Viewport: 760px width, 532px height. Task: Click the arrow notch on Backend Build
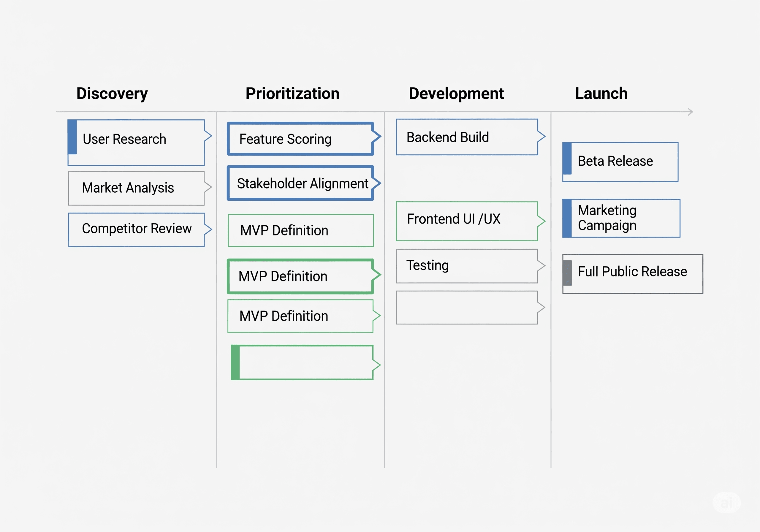[x=541, y=136]
